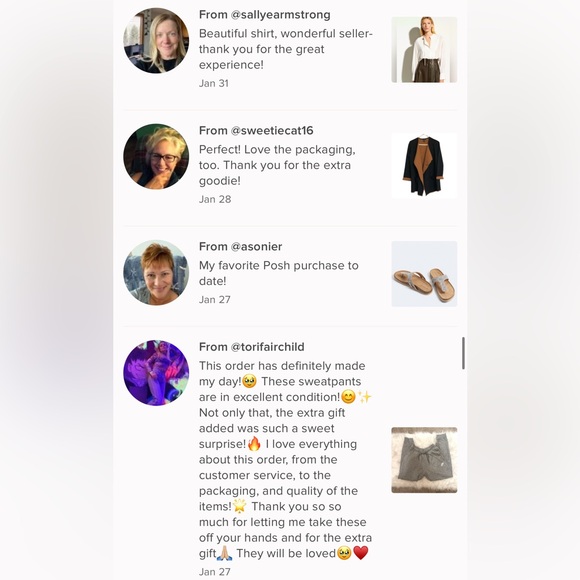This screenshot has height=580, width=580.
Task: Select 'My favorite Posh purchase' review
Action: click(279, 273)
